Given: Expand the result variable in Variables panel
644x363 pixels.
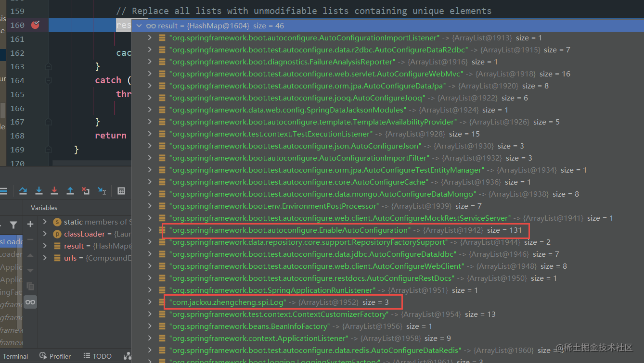Looking at the screenshot, I should 45,246.
